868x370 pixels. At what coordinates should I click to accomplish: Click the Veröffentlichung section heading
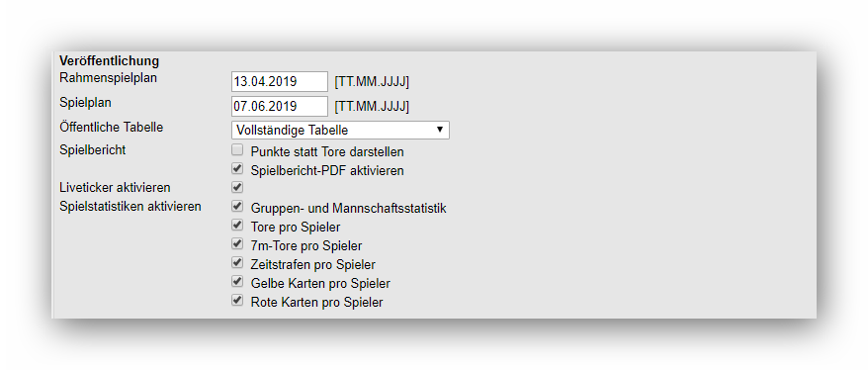(x=109, y=60)
